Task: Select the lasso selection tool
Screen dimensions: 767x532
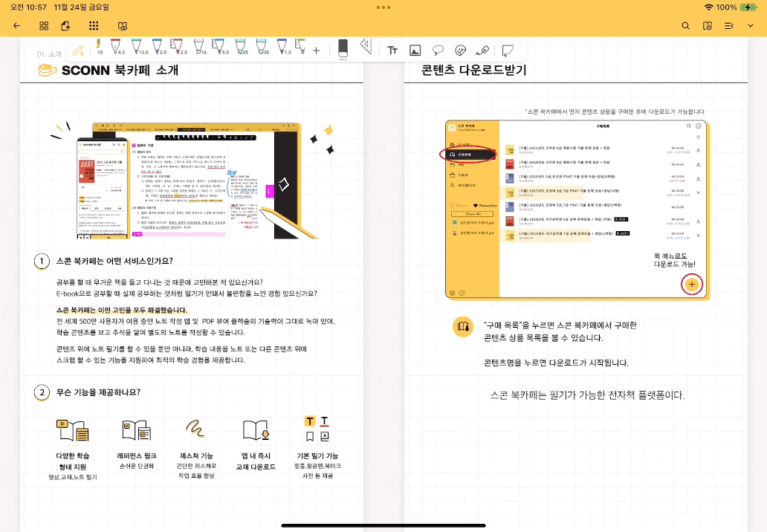Action: (x=438, y=51)
